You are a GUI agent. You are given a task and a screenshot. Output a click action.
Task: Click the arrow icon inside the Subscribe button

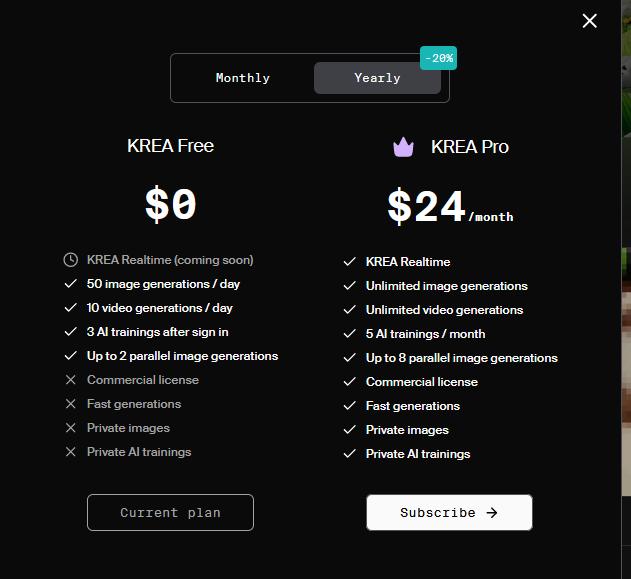tap(492, 513)
